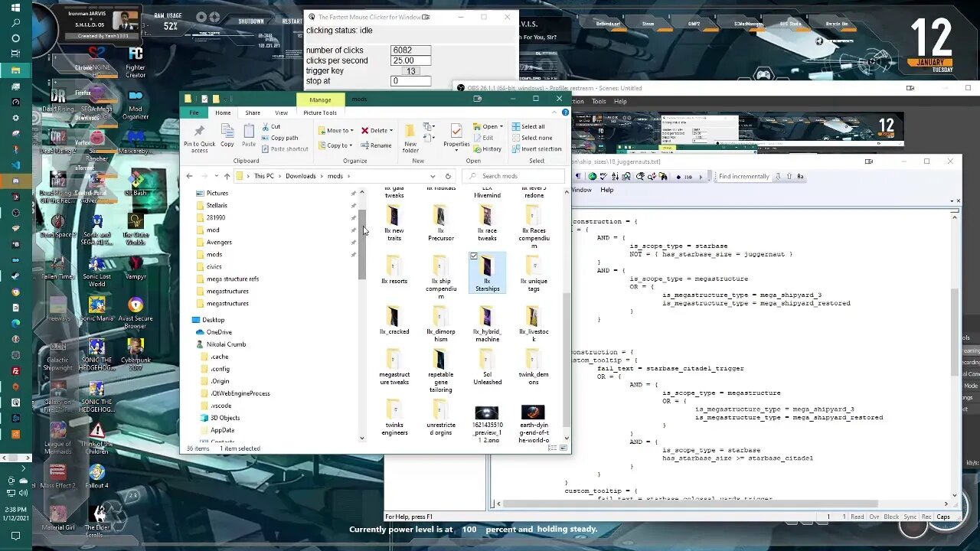Open notification center on taskbar
Viewport: 980px width, 551px height.
(15, 536)
